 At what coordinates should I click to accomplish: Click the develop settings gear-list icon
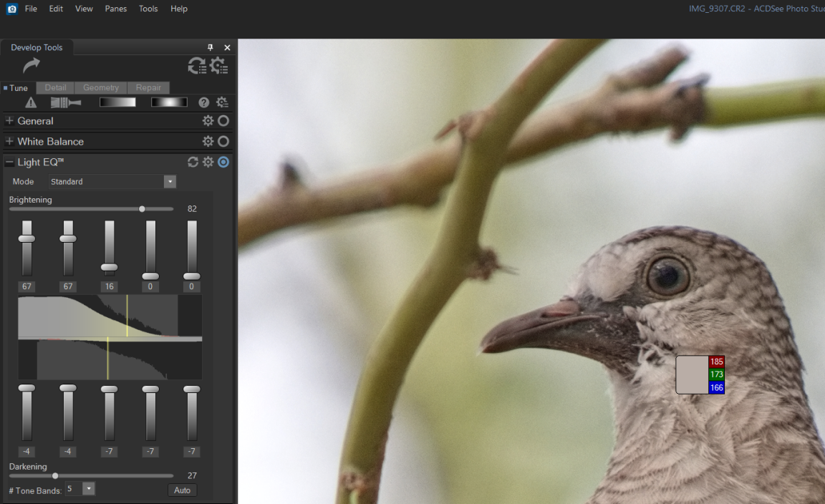click(x=219, y=66)
